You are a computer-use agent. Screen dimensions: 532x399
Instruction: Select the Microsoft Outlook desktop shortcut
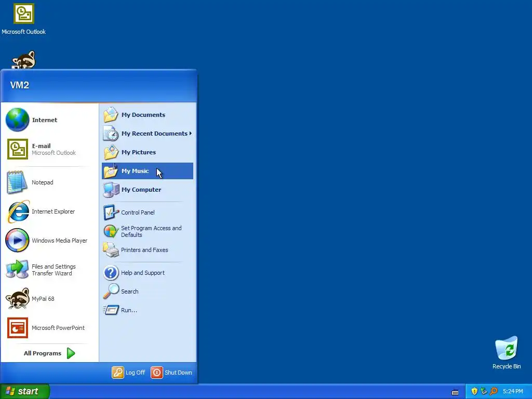(x=24, y=19)
